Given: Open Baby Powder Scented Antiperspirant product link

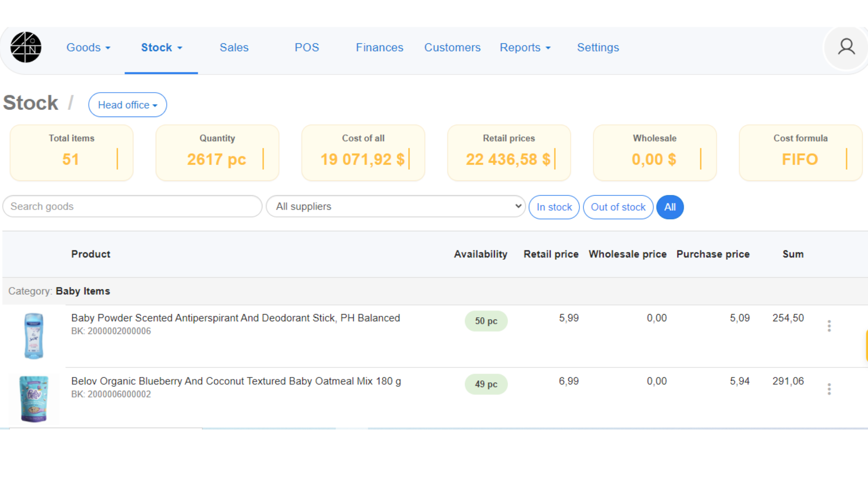Looking at the screenshot, I should click(x=235, y=318).
